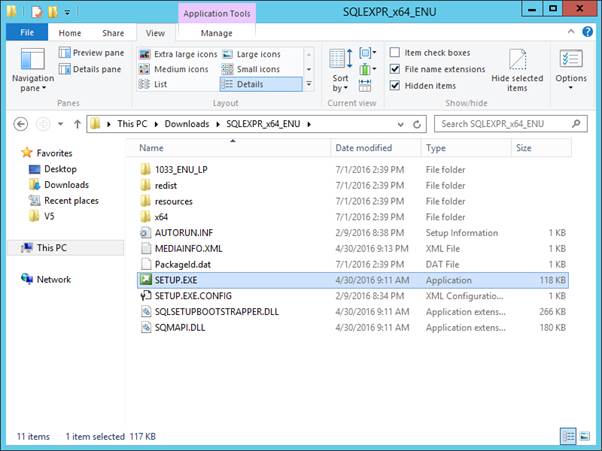This screenshot has height=451, width=602.
Task: Navigate to Downloads in address bar
Action: (x=187, y=124)
